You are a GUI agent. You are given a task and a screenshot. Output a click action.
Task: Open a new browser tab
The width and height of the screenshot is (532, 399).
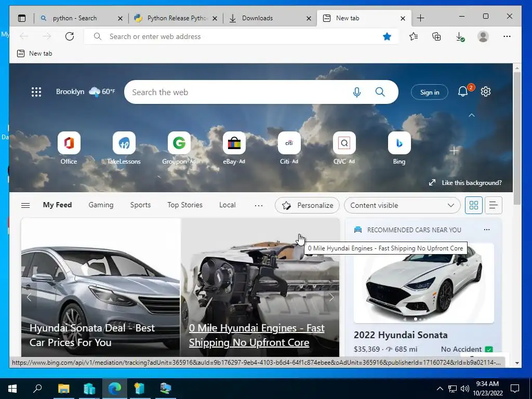[x=420, y=18]
